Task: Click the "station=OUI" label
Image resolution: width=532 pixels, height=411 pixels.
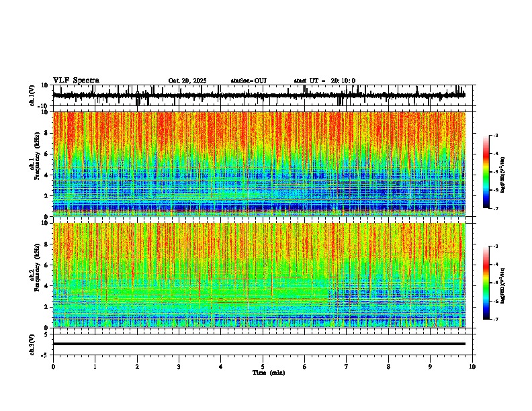Action: (249, 81)
